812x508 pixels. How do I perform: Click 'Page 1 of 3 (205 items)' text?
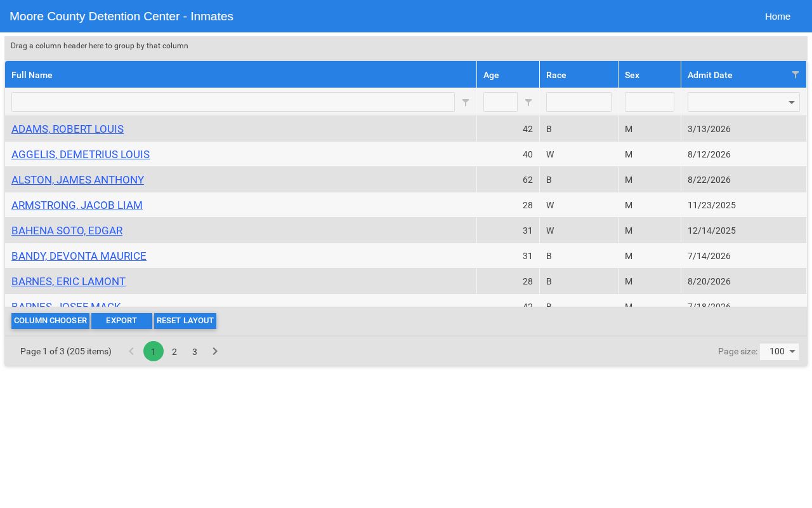pyautogui.click(x=66, y=351)
